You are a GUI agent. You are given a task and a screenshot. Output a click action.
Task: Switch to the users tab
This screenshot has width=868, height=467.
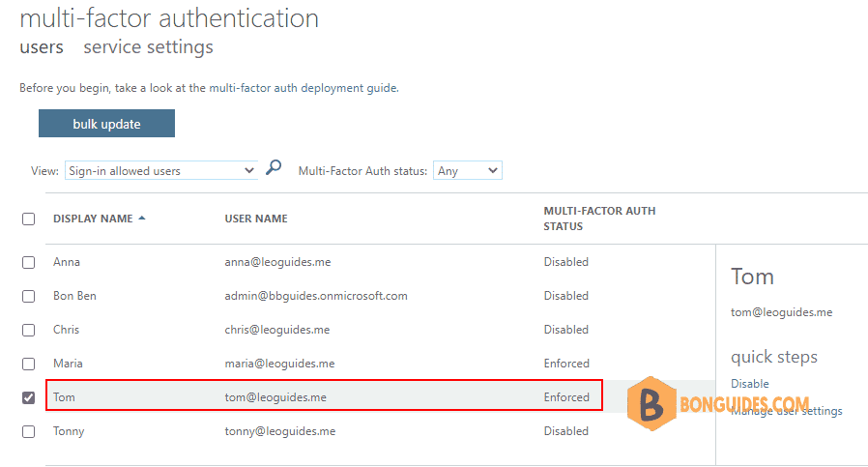[x=42, y=47]
